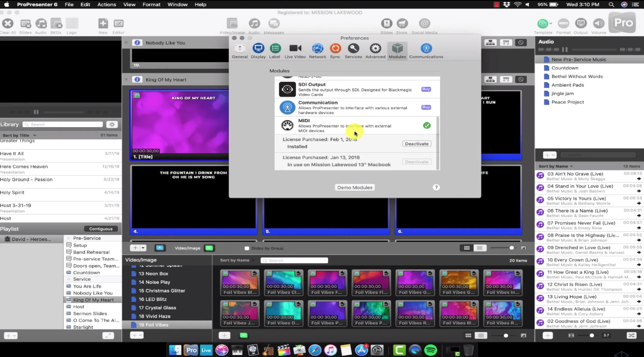Screen dimensions: 644x357
Task: Switch media bin to list view
Action: (x=481, y=335)
